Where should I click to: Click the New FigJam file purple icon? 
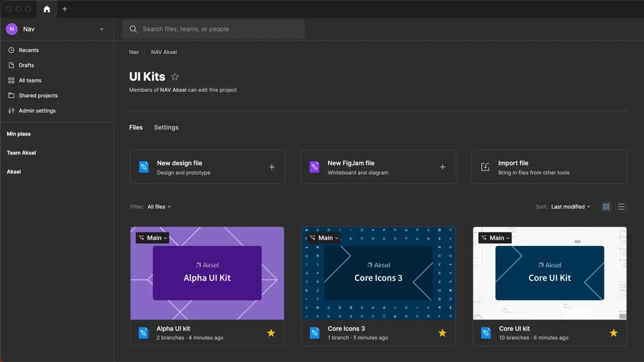(x=314, y=167)
